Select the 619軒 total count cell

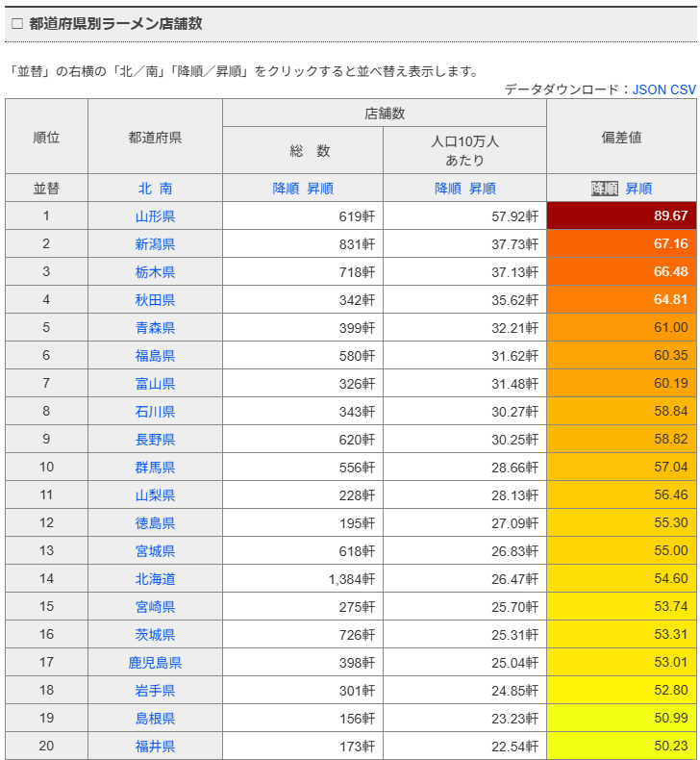click(303, 215)
